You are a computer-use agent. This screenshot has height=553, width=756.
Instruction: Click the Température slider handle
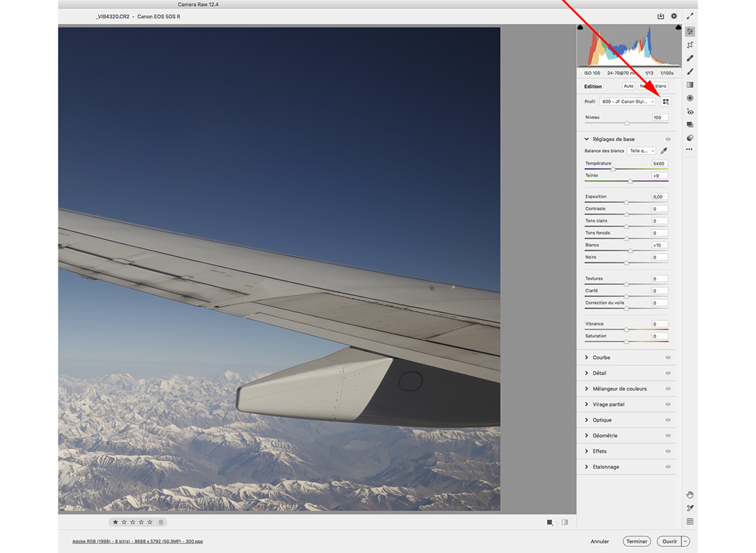click(613, 169)
